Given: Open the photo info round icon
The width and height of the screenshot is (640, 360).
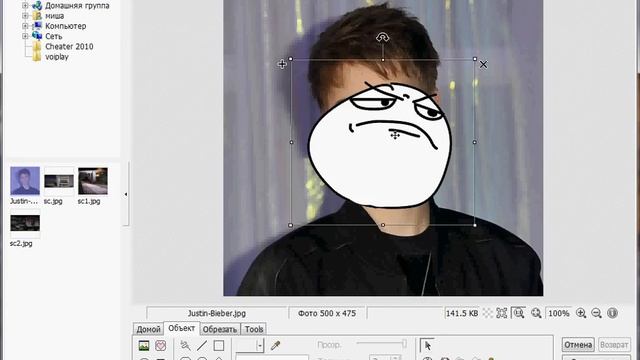Looking at the screenshot, I should 612,313.
